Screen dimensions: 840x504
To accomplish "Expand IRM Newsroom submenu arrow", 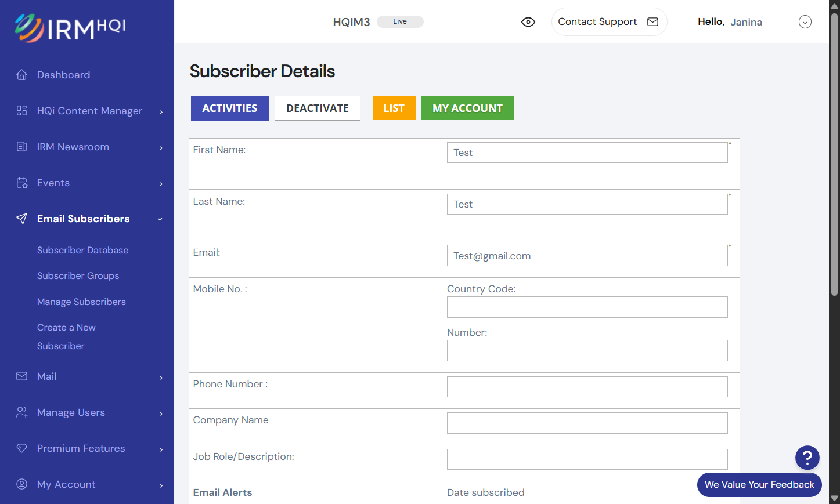I will (161, 148).
